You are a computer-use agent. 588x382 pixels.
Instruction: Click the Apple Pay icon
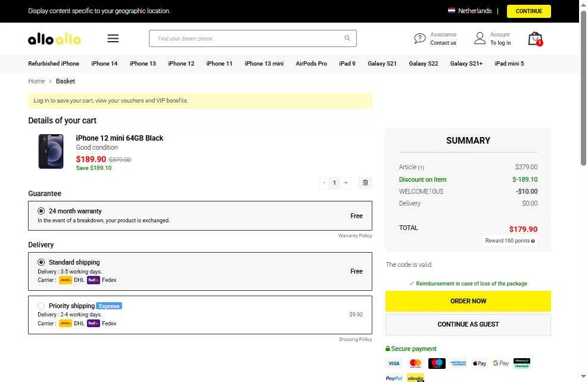coord(480,364)
